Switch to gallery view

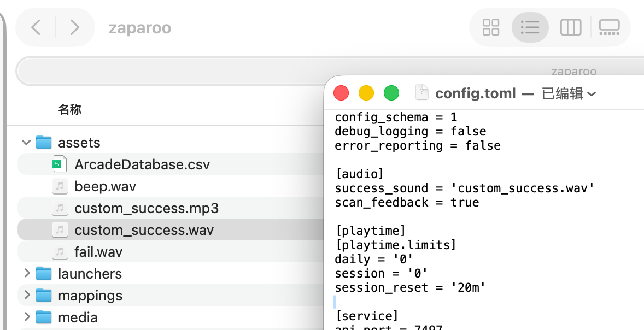pyautogui.click(x=609, y=27)
